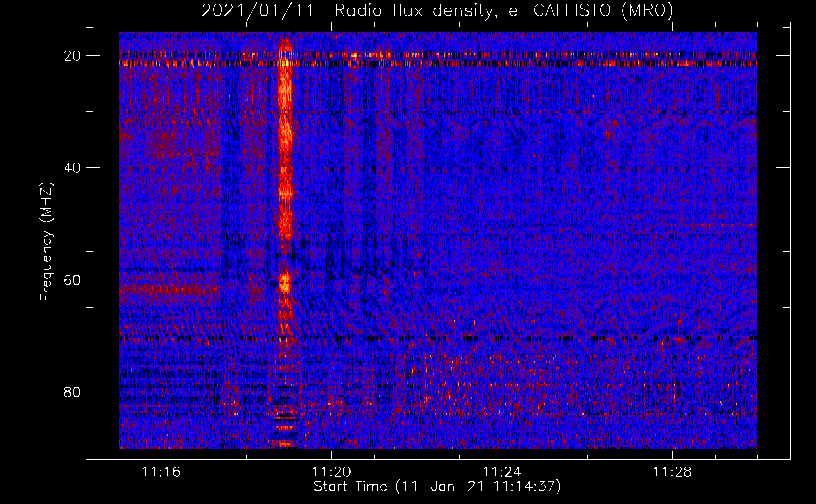Click the 11:28 time tick label

click(x=672, y=472)
